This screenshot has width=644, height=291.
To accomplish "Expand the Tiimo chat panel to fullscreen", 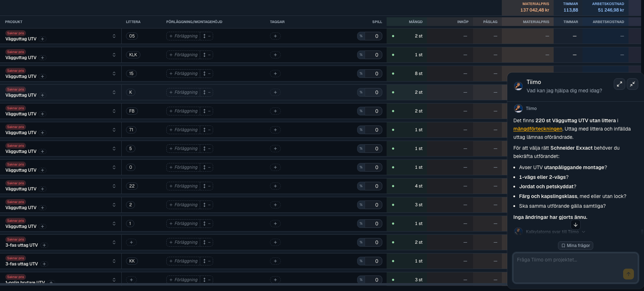I will click(620, 84).
